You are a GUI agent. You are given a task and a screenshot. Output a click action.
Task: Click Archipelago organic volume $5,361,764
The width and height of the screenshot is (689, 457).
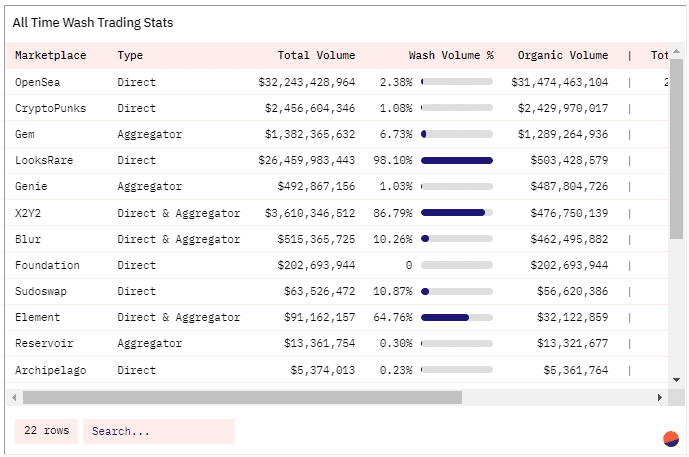pos(576,370)
